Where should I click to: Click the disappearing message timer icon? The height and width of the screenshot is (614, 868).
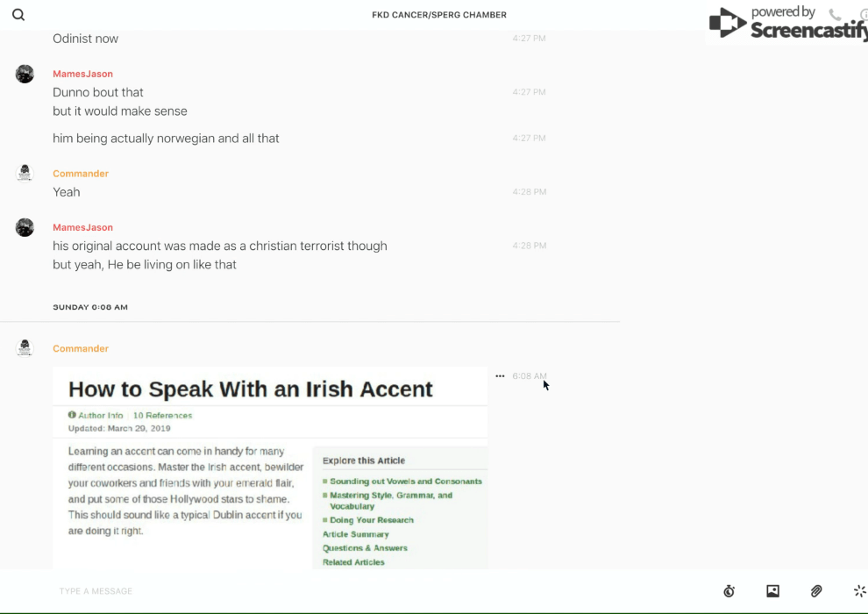(729, 591)
